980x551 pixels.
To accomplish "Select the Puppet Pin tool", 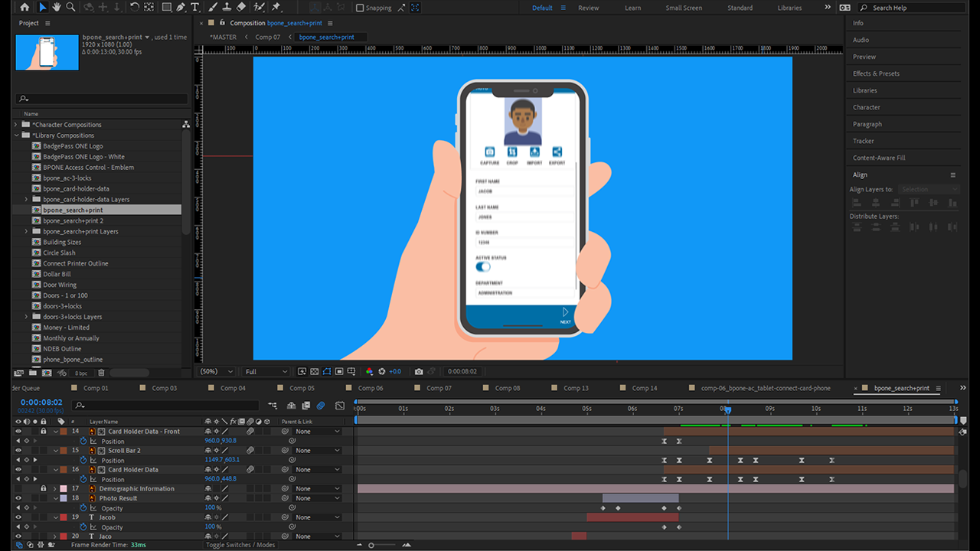I will click(x=276, y=7).
